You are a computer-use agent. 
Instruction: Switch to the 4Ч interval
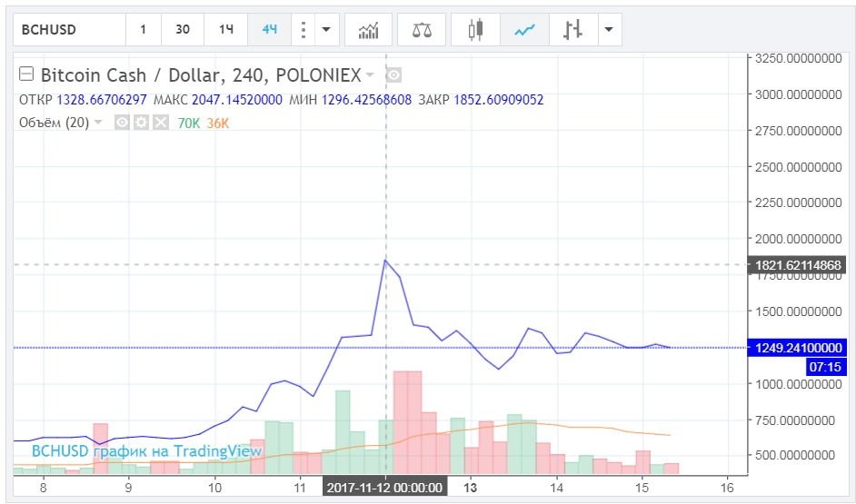click(x=269, y=29)
